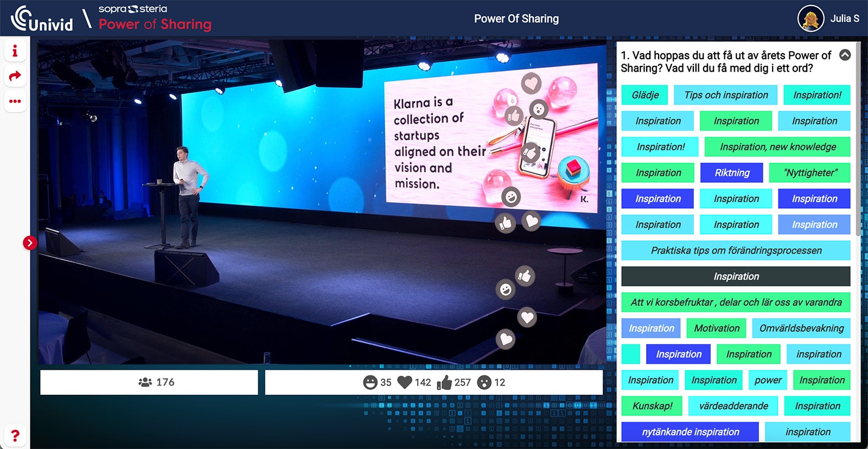Click the dark 'Inspiration' answer bar
Image resolution: width=868 pixels, height=449 pixels.
click(735, 277)
